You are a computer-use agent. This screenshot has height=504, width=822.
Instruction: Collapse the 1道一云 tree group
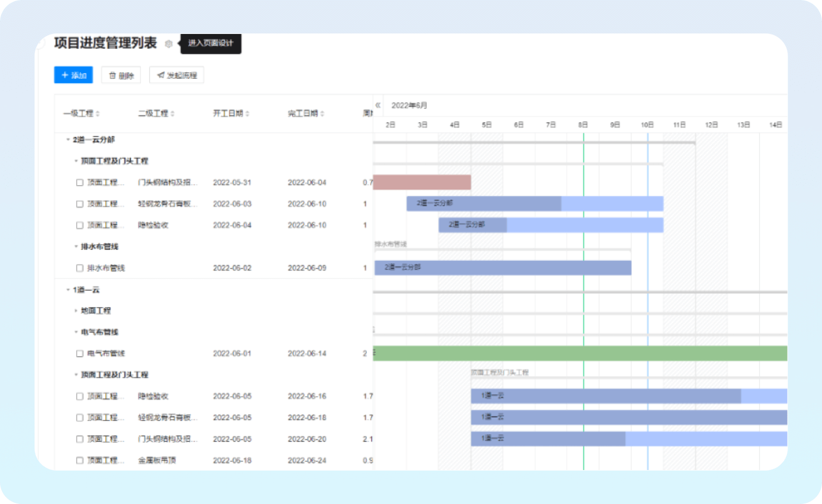tap(68, 289)
